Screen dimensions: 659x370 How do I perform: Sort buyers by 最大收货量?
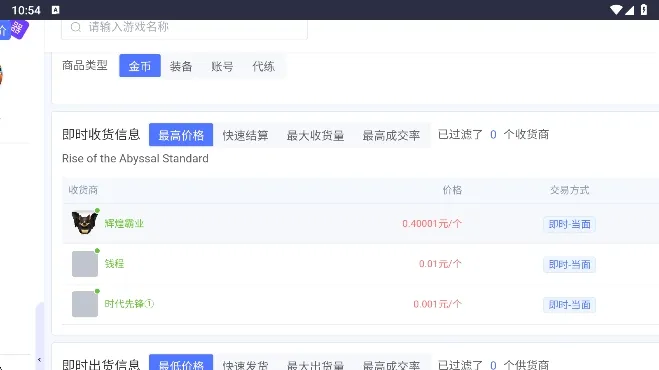(x=315, y=135)
